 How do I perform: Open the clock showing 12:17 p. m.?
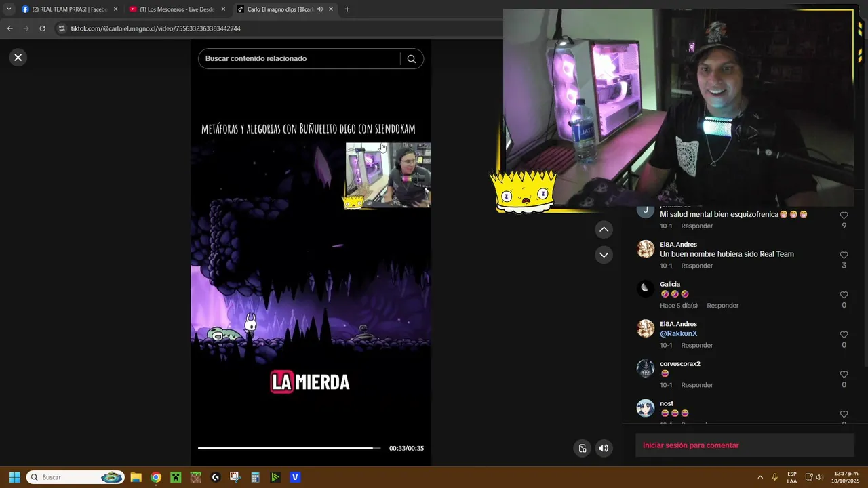click(846, 477)
